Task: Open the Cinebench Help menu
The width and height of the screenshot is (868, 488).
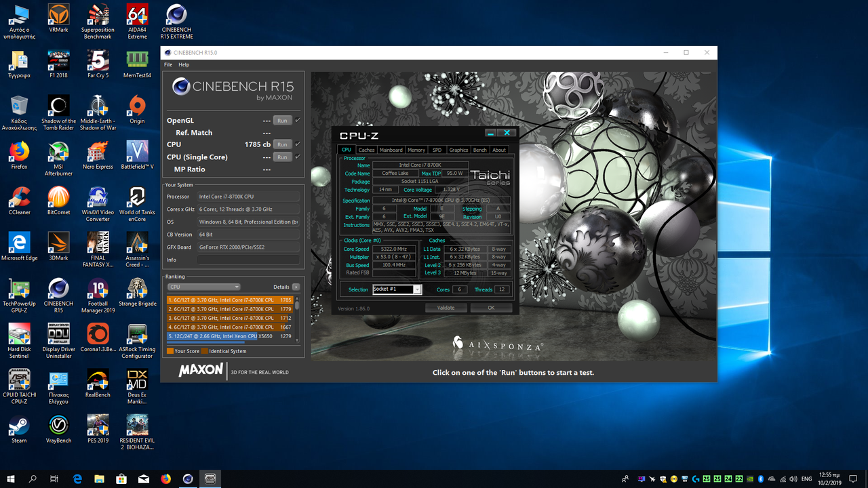Action: (184, 64)
